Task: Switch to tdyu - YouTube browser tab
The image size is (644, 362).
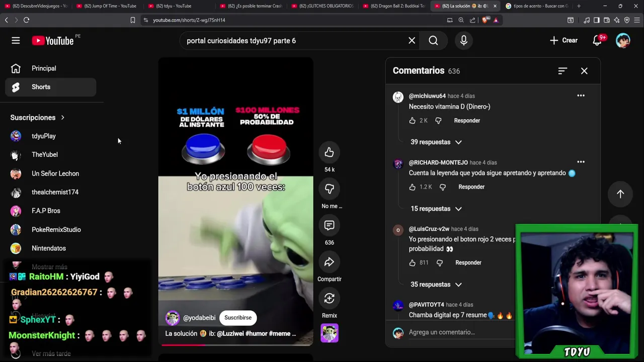Action: 179,6
